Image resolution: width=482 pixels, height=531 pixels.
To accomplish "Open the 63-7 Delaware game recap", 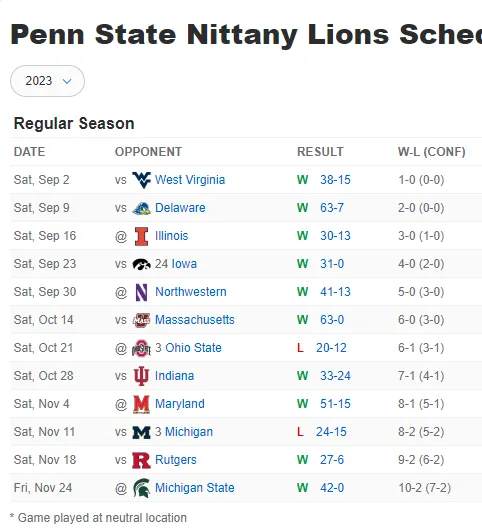I will pyautogui.click(x=332, y=208).
